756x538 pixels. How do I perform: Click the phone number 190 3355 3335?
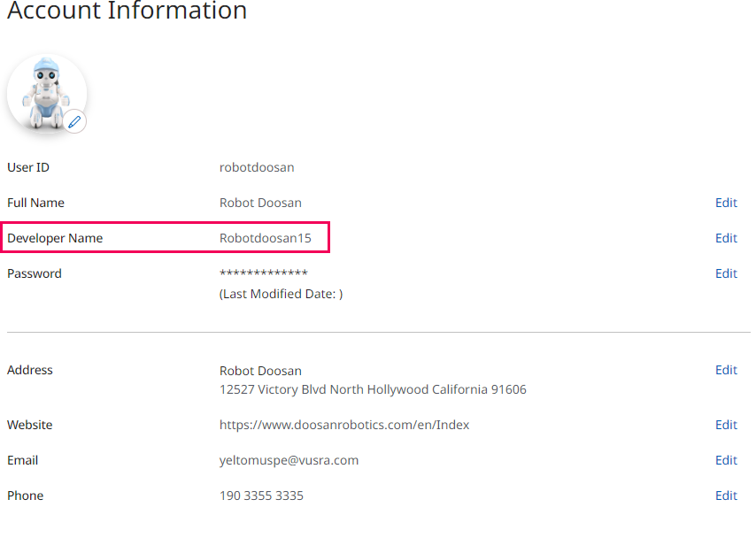point(261,496)
